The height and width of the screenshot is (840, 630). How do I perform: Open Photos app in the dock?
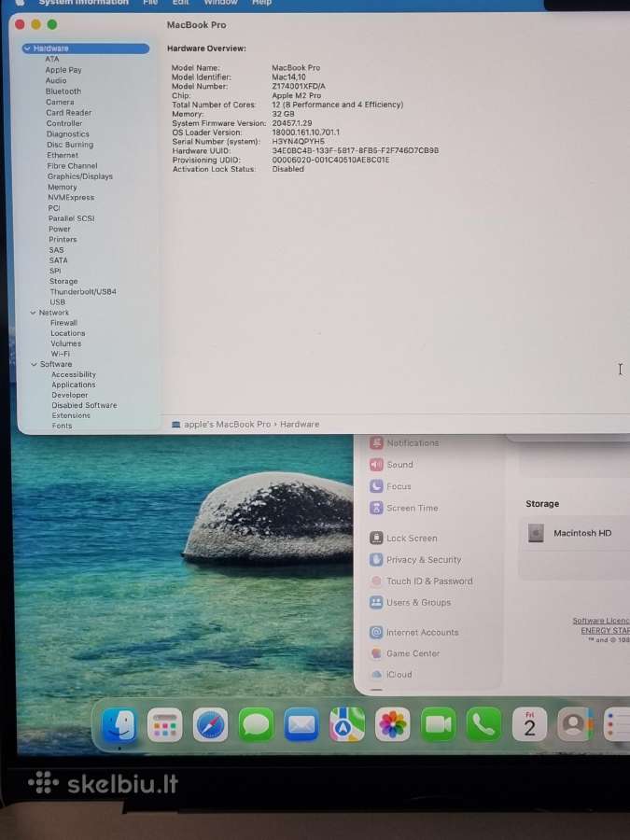393,725
